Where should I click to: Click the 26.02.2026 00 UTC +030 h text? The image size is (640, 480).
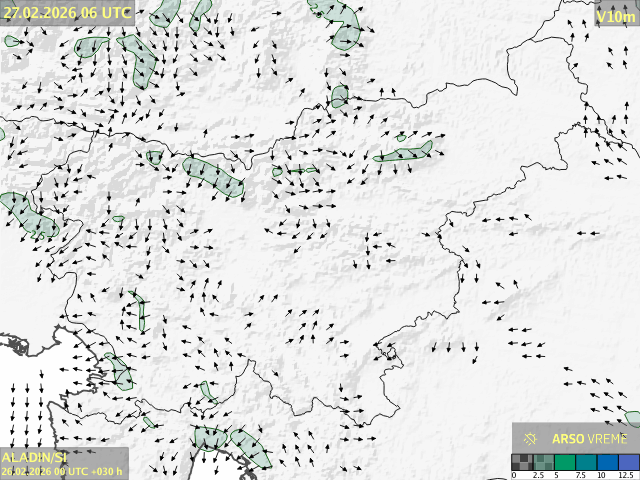point(62,471)
